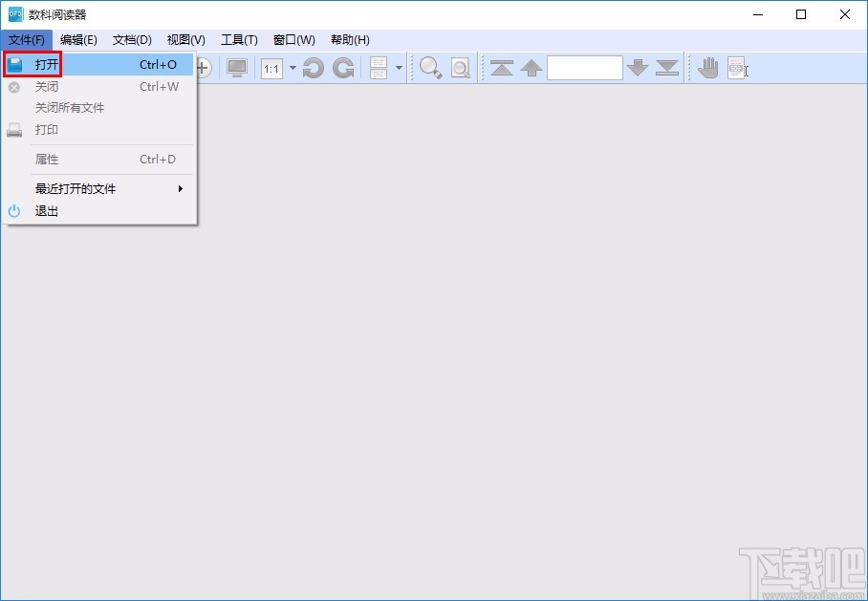The width and height of the screenshot is (868, 601).
Task: Click the 1:1 actual size button
Action: click(x=271, y=69)
